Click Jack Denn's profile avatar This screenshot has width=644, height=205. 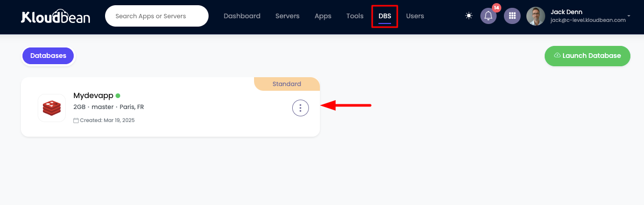[536, 16]
